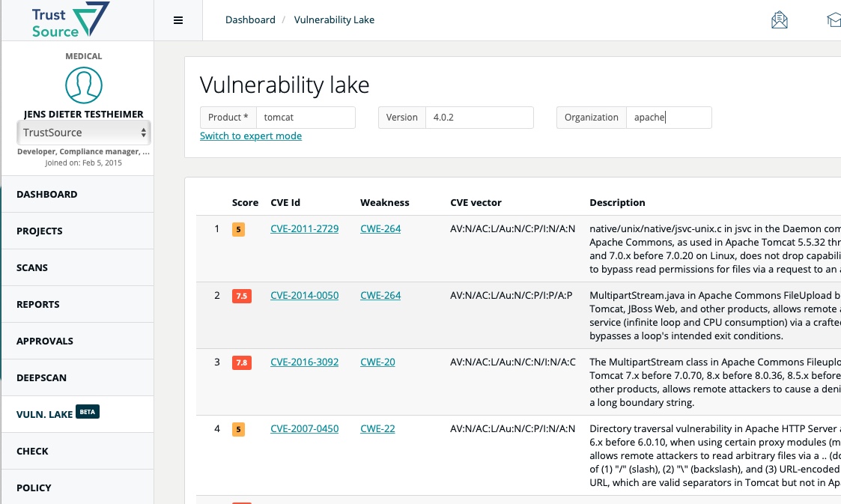The image size is (841, 504).
Task: Click the Version field label
Action: pos(401,118)
